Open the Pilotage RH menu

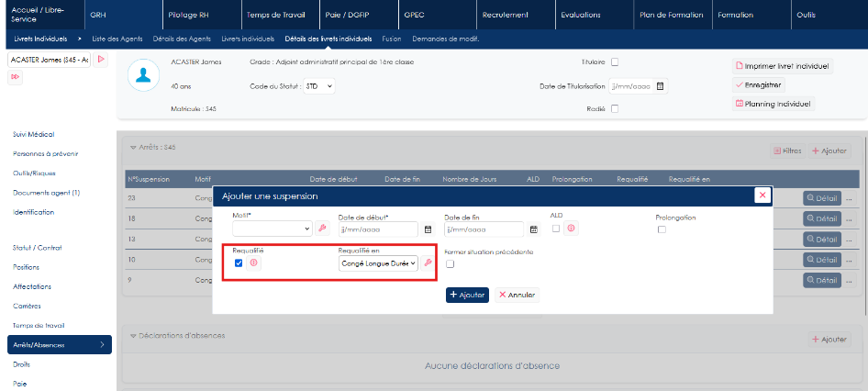click(x=203, y=15)
